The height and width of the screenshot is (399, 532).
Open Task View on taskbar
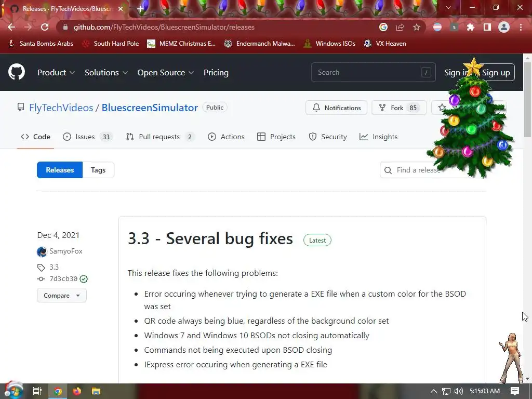click(x=37, y=391)
